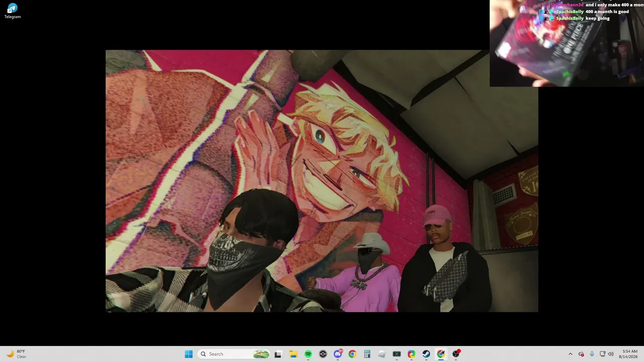Open the weather widget showing 80°F
Viewport: 644px width, 362px height.
[x=15, y=354]
